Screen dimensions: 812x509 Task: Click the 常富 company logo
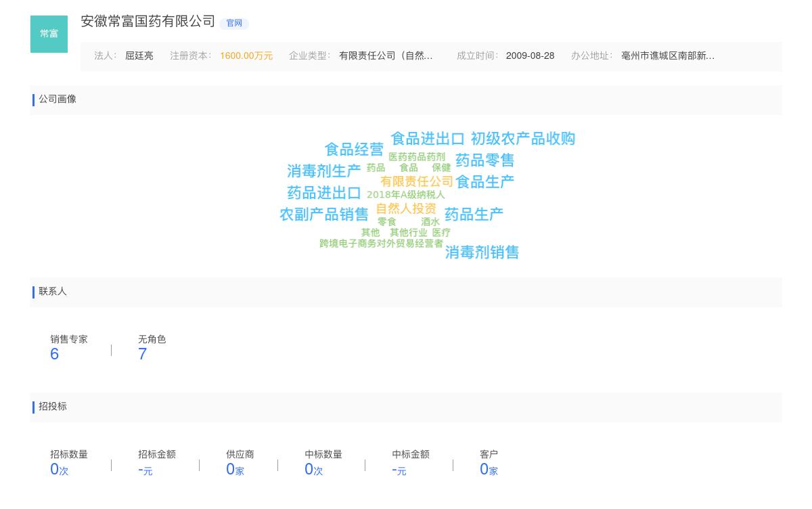(49, 34)
